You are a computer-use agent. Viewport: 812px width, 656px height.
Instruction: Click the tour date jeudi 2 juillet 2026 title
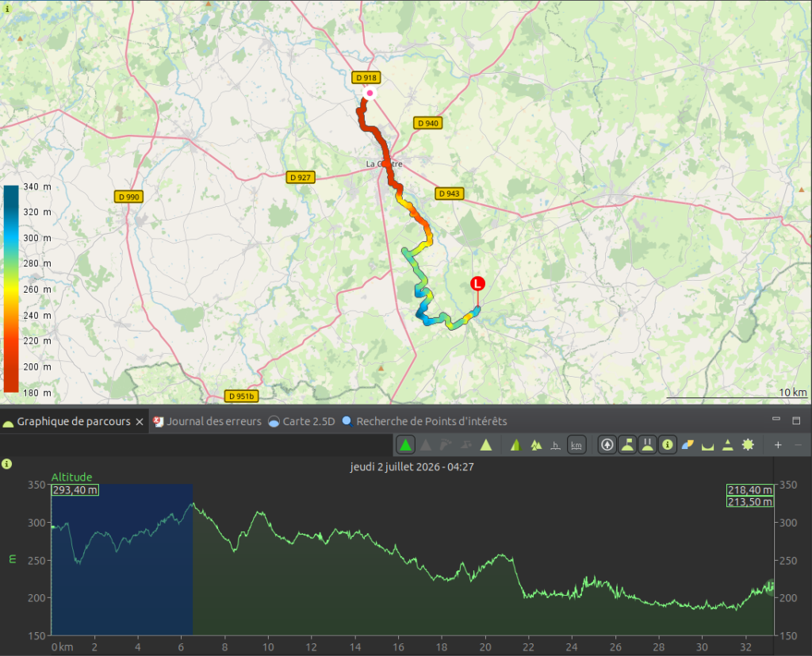pos(412,467)
